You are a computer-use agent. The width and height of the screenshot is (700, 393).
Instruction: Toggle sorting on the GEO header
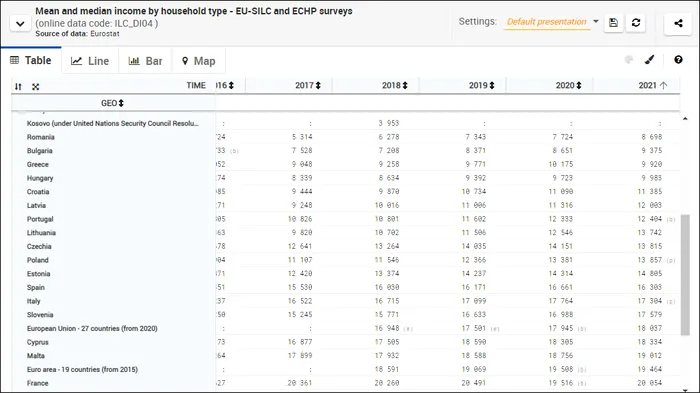(x=121, y=103)
